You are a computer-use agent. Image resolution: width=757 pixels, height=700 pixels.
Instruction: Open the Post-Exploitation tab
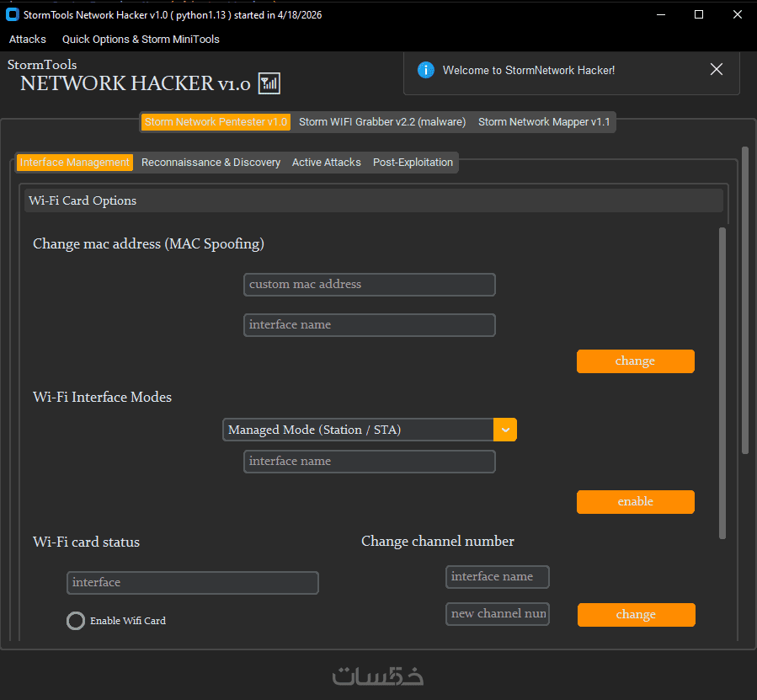pyautogui.click(x=413, y=163)
